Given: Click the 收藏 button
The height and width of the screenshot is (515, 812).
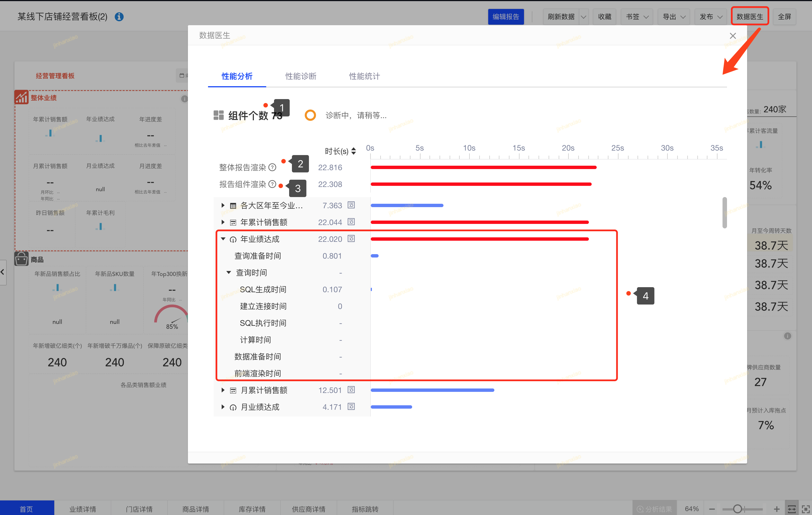Looking at the screenshot, I should pyautogui.click(x=604, y=17).
